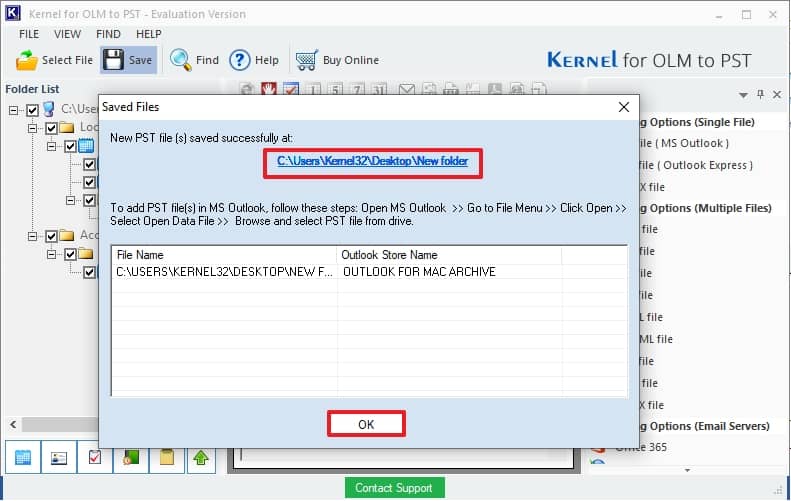This screenshot has width=791, height=501.
Task: Open the saved New folder path link
Action: 372,161
